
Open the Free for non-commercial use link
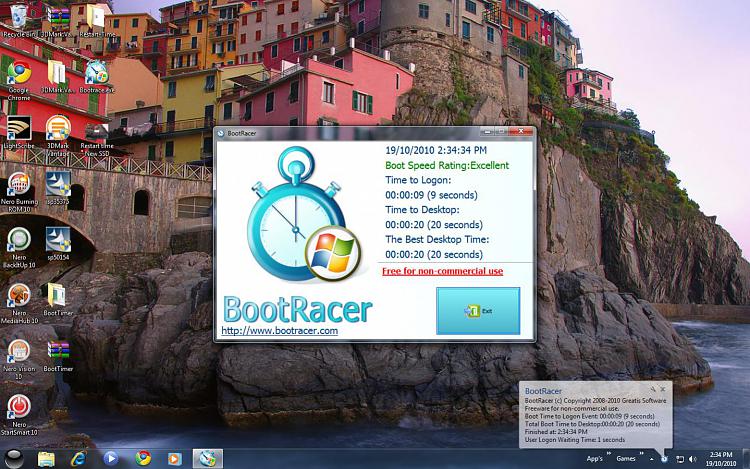(442, 271)
